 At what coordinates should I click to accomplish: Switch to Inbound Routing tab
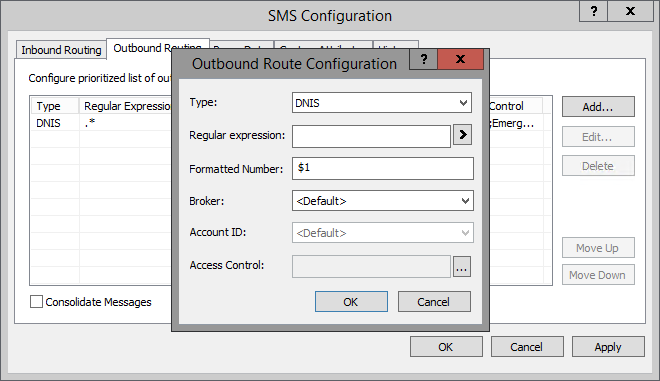[x=61, y=50]
